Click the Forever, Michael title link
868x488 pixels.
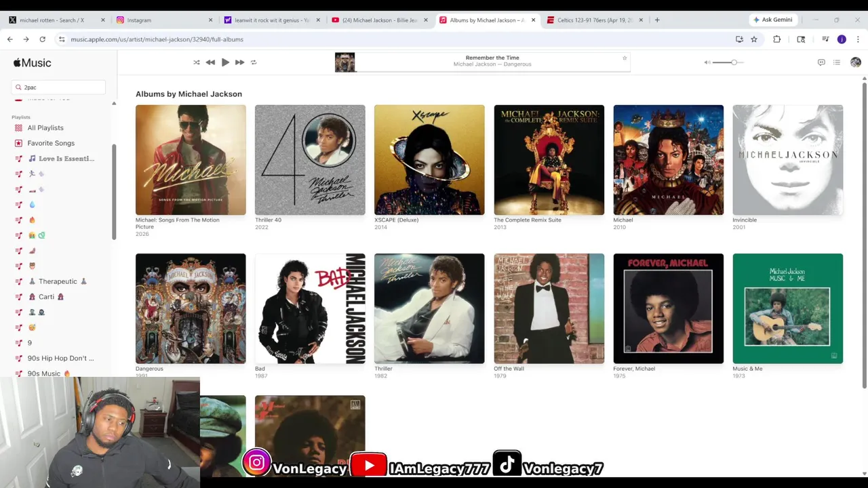634,369
